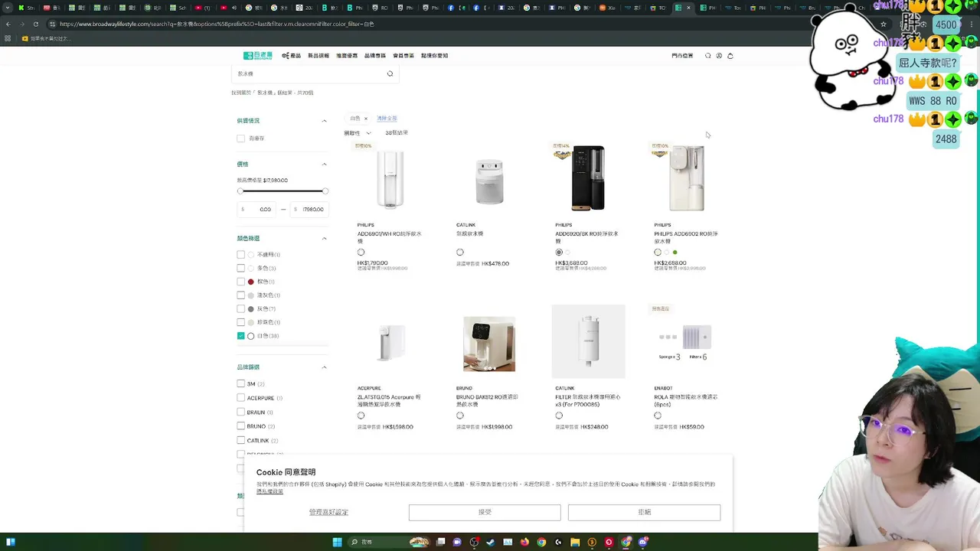This screenshot has width=980, height=551.
Task: Remove the 白色 filter chip via its X
Action: 366,119
